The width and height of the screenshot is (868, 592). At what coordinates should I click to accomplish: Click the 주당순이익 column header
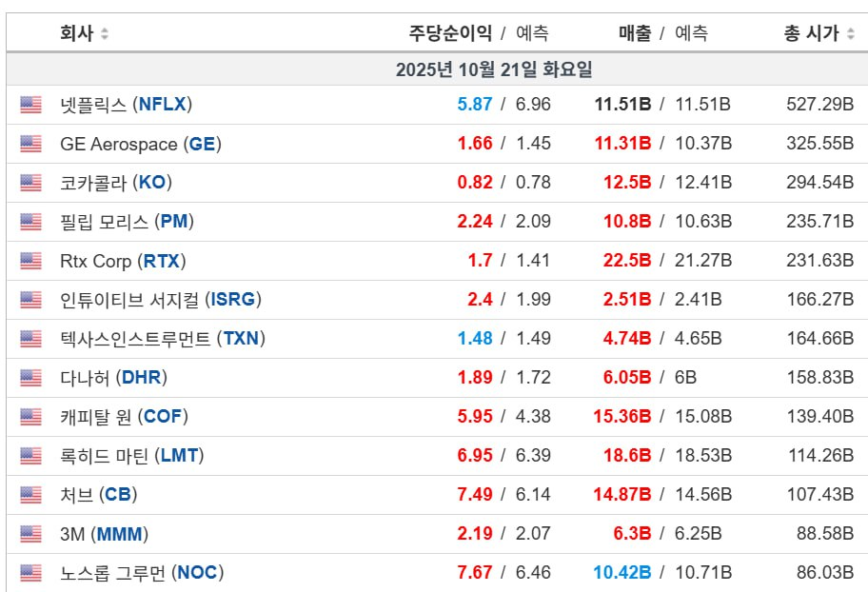click(x=450, y=33)
